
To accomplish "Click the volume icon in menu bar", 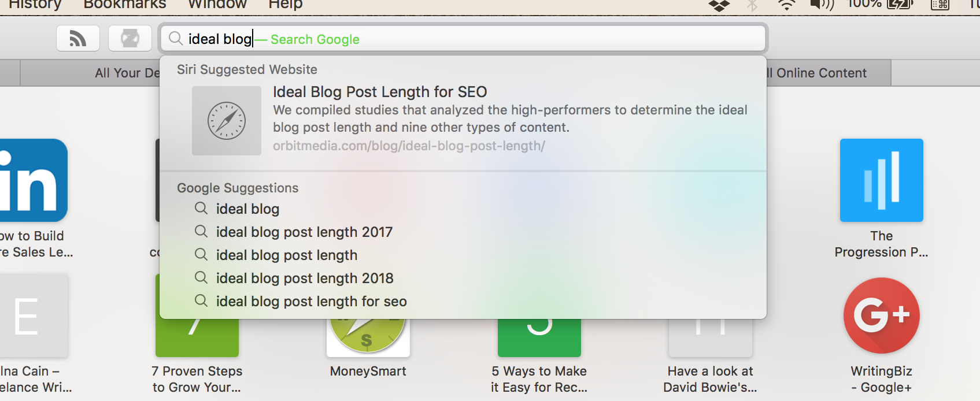I will (x=822, y=5).
